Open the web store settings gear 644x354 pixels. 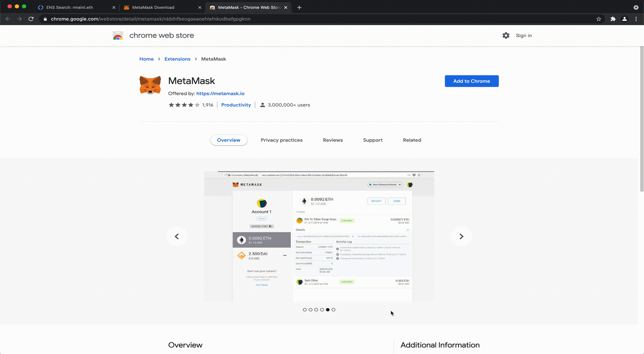pyautogui.click(x=506, y=35)
